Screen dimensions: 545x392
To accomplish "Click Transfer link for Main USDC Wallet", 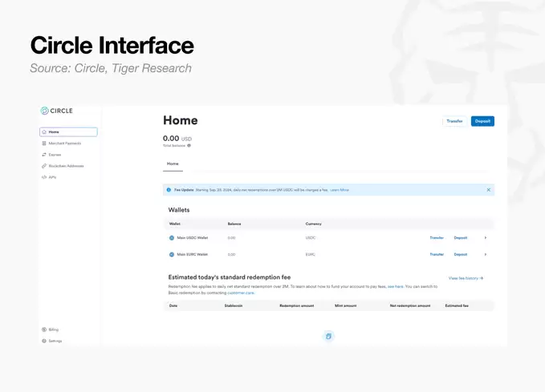I will [437, 238].
